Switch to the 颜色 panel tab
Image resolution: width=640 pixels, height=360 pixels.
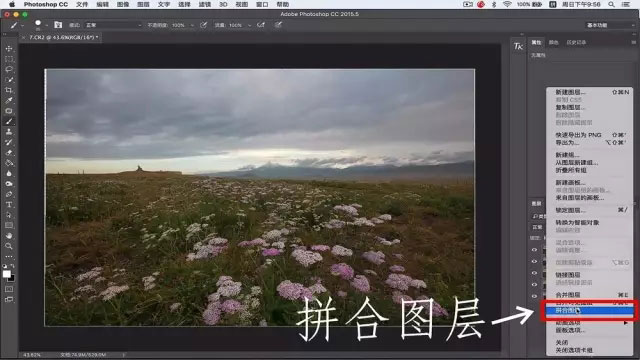pyautogui.click(x=553, y=42)
